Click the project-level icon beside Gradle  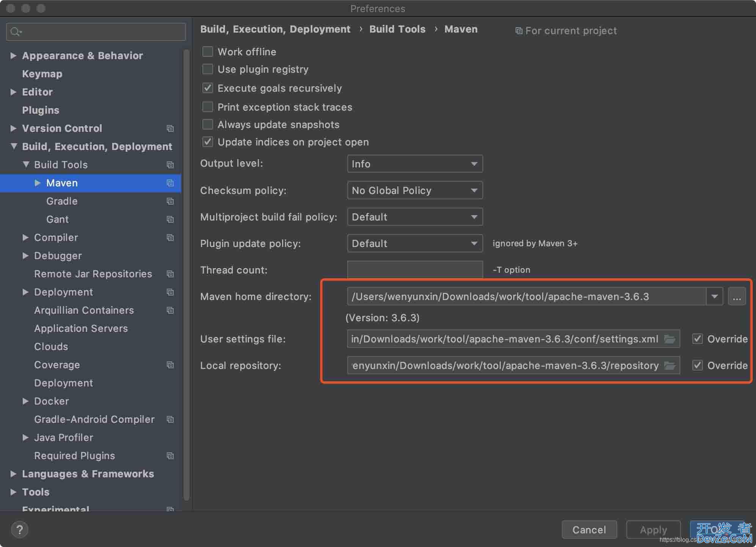tap(170, 201)
